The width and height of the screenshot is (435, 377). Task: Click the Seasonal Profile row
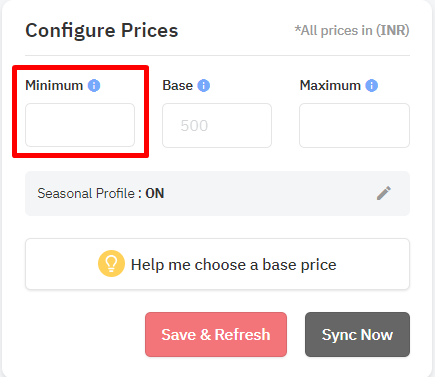[x=217, y=193]
